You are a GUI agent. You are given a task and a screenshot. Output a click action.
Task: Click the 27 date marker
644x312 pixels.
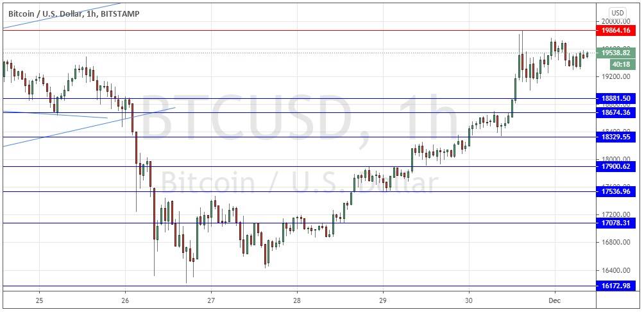pos(211,300)
